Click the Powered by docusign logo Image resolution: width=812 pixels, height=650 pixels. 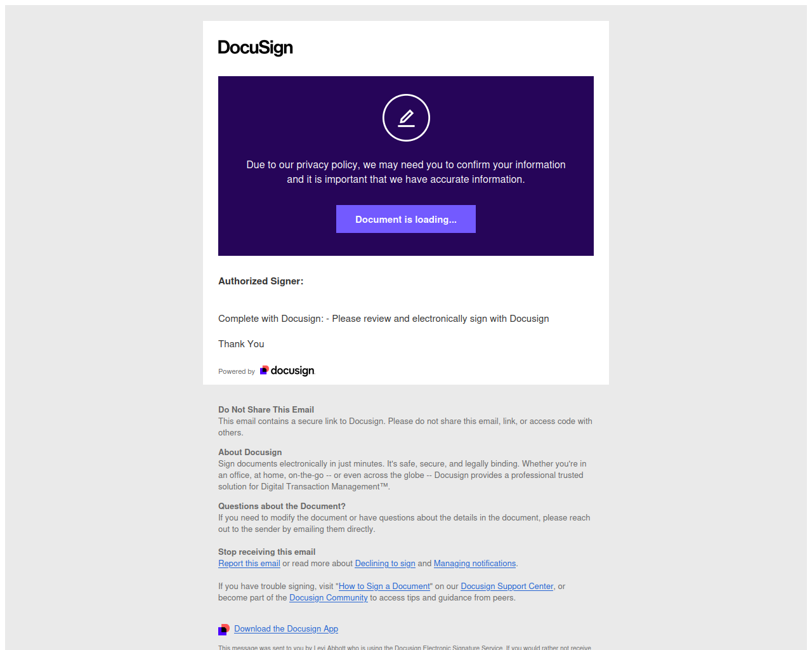(x=287, y=371)
